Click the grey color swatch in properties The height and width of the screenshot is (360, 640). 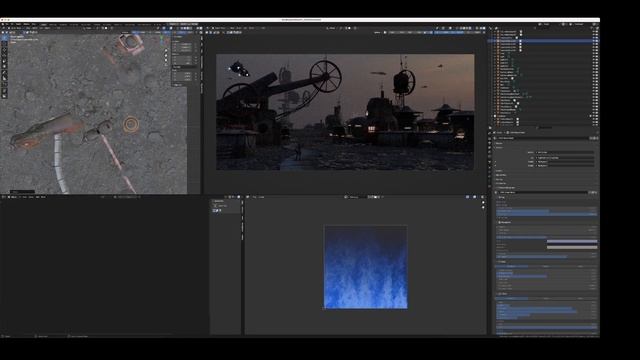click(x=572, y=247)
